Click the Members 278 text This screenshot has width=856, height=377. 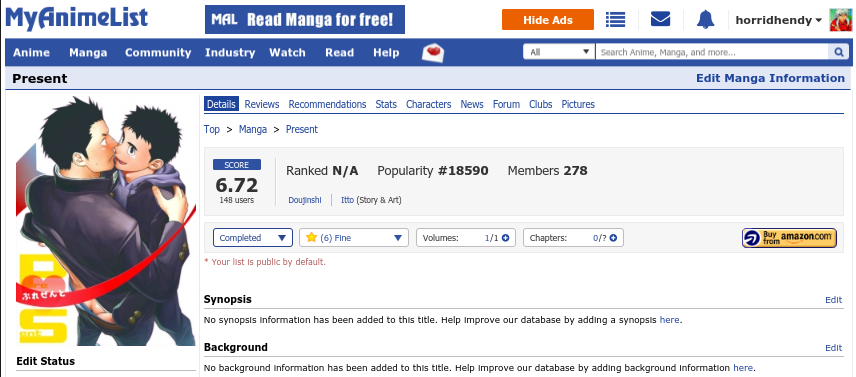(x=548, y=171)
